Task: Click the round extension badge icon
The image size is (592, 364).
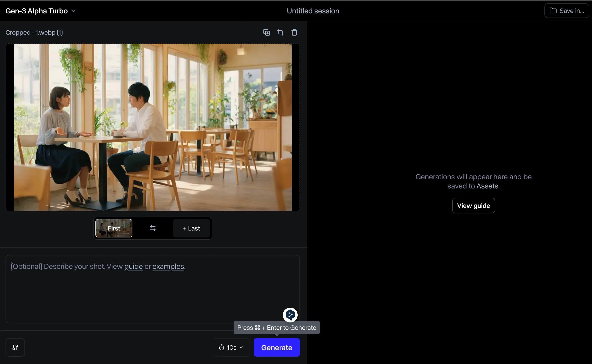Action: click(290, 315)
